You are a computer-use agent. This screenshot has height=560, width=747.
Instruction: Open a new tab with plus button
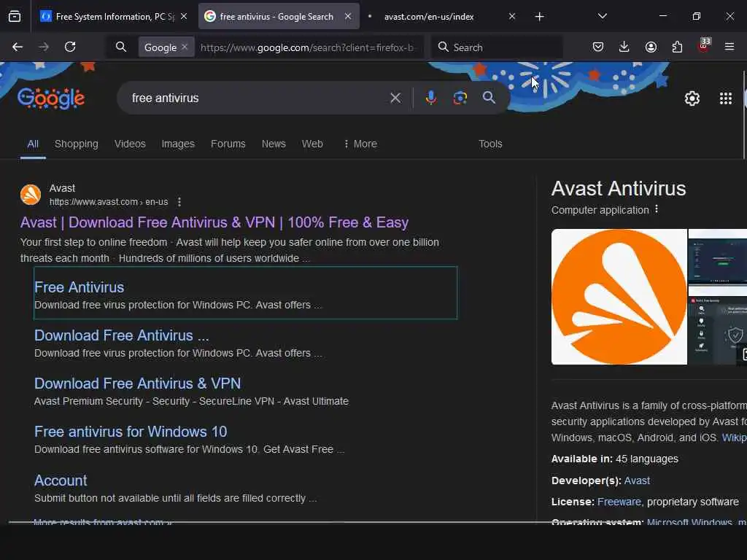click(x=539, y=17)
